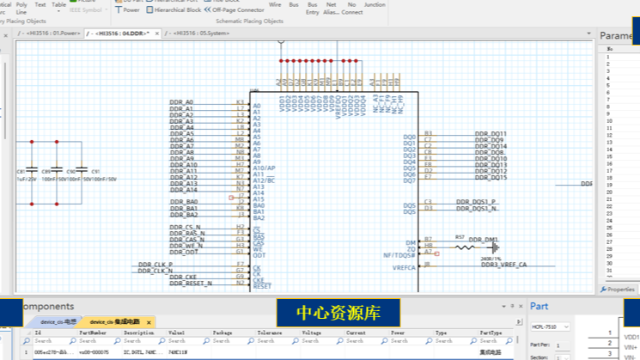Sort by the Description column header

pos(144,333)
